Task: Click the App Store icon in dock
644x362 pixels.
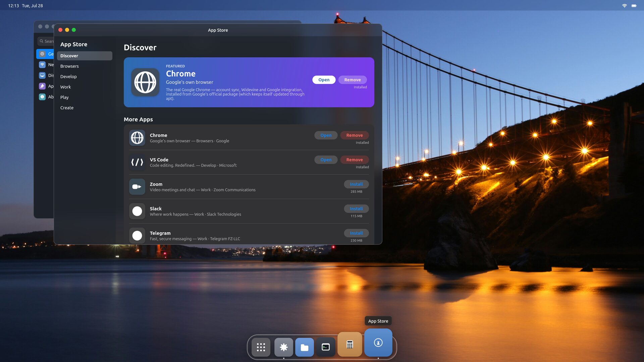Action: 378,343
